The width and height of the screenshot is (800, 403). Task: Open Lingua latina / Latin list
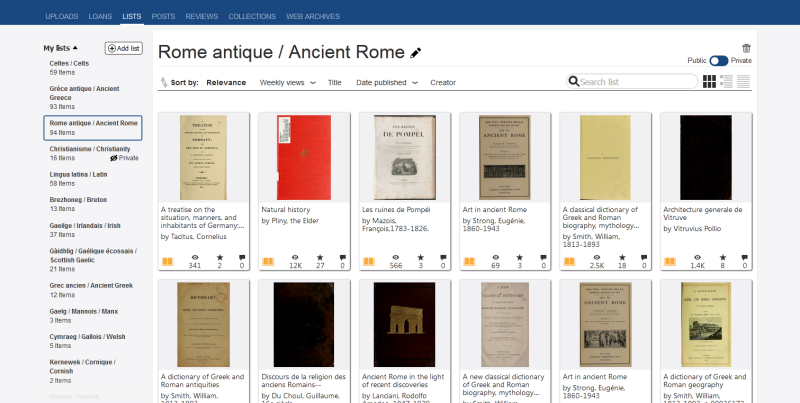pyautogui.click(x=93, y=179)
